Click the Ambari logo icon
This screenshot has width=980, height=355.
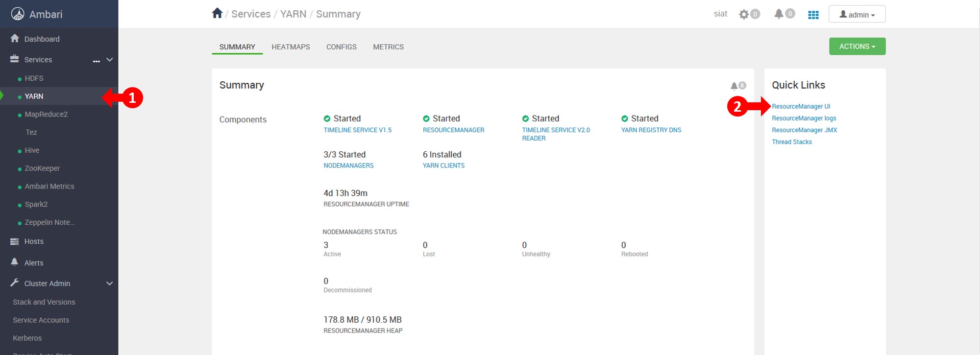point(18,14)
